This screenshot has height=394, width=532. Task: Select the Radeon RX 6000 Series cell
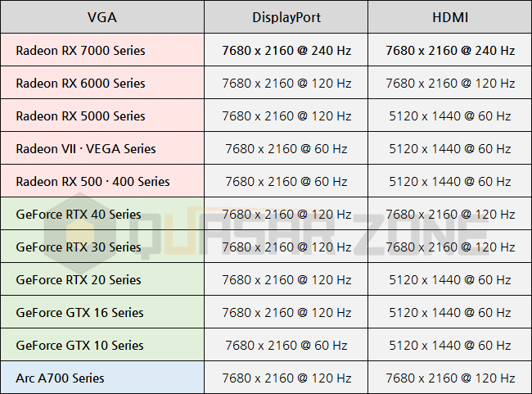pyautogui.click(x=102, y=83)
